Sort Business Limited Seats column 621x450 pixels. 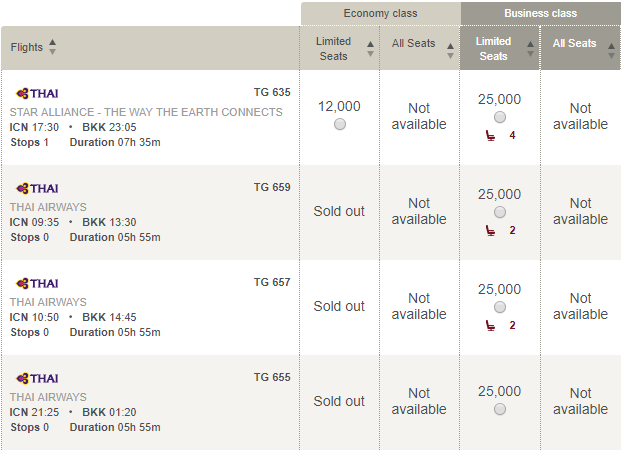point(530,49)
